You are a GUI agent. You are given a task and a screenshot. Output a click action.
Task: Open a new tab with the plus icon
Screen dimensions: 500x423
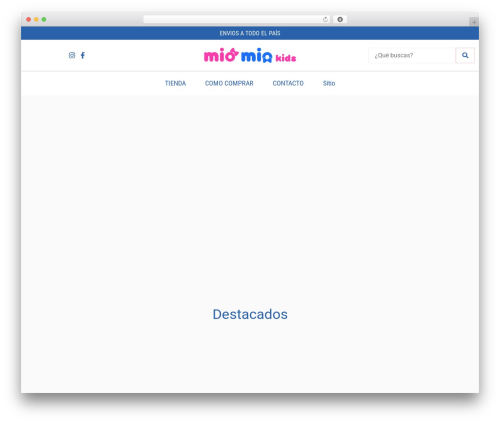click(474, 22)
